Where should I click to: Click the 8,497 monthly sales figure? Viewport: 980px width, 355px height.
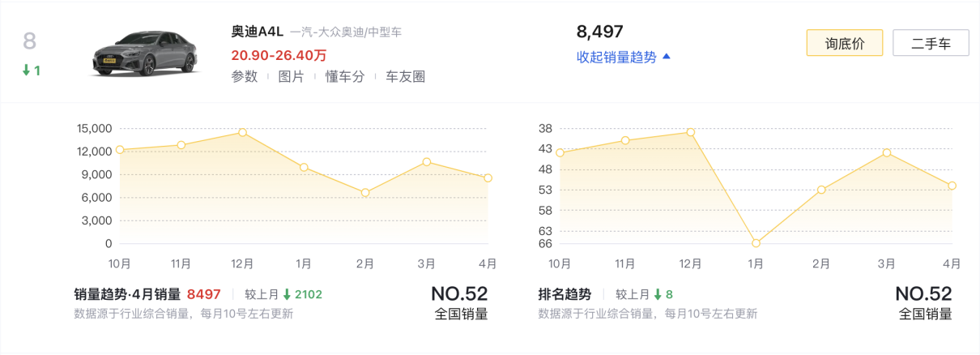tap(599, 32)
